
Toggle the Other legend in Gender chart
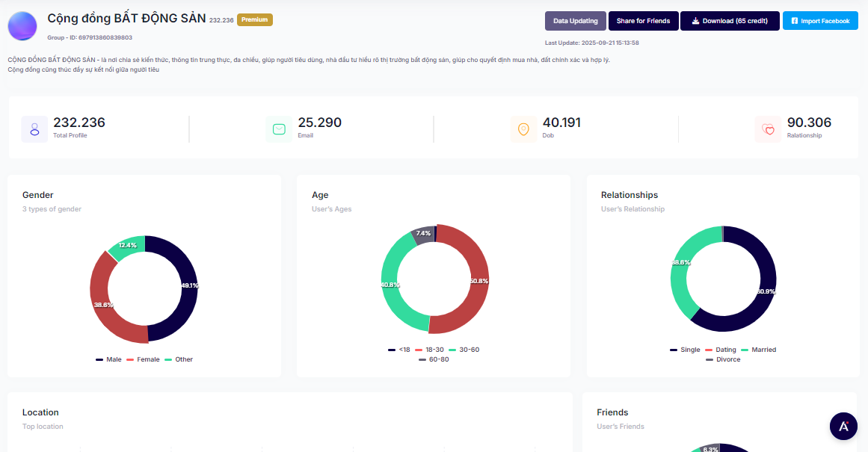pos(179,359)
